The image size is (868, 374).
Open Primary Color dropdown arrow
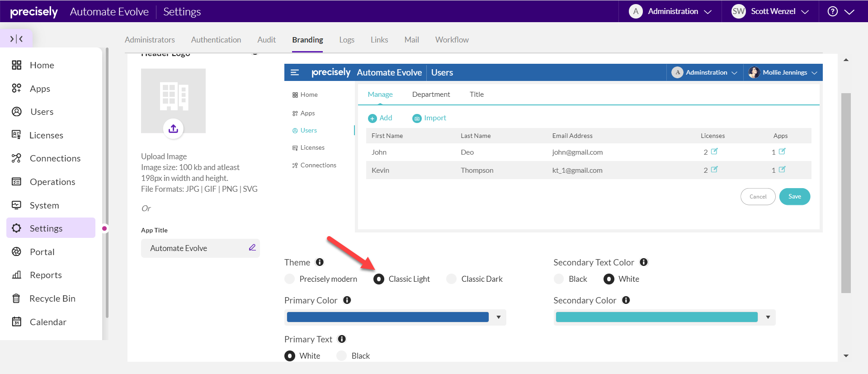499,317
